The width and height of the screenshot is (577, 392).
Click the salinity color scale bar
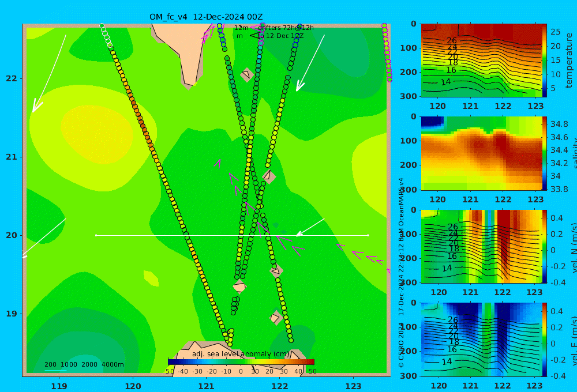click(x=545, y=153)
